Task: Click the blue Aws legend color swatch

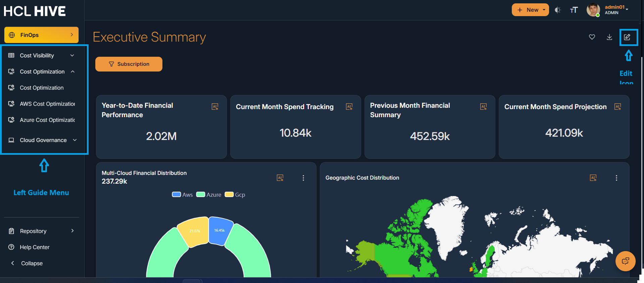Action: pyautogui.click(x=176, y=195)
